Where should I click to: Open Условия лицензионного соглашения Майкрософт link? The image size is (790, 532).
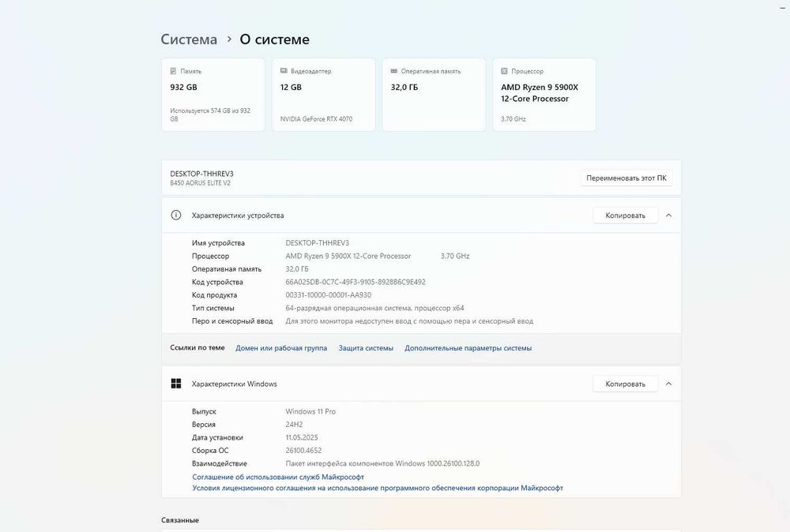[378, 488]
